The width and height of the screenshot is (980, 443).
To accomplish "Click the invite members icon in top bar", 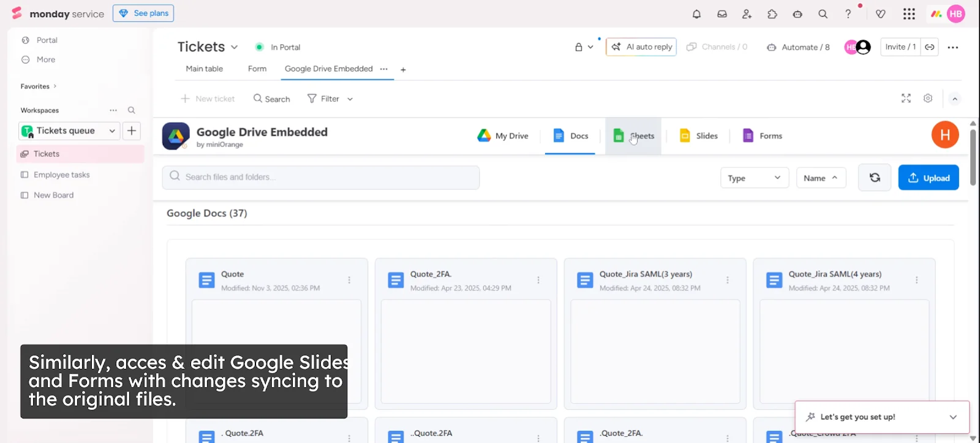I will pos(747,14).
